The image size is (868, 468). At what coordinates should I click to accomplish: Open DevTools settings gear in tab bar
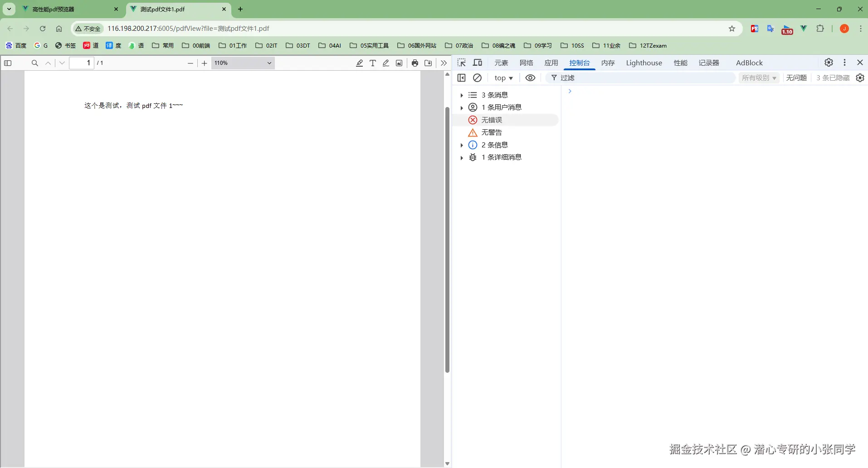coord(829,63)
